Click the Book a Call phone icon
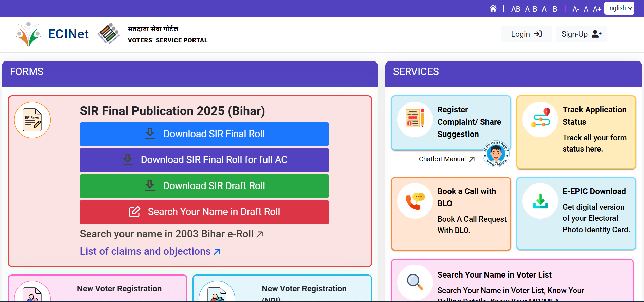 (415, 201)
